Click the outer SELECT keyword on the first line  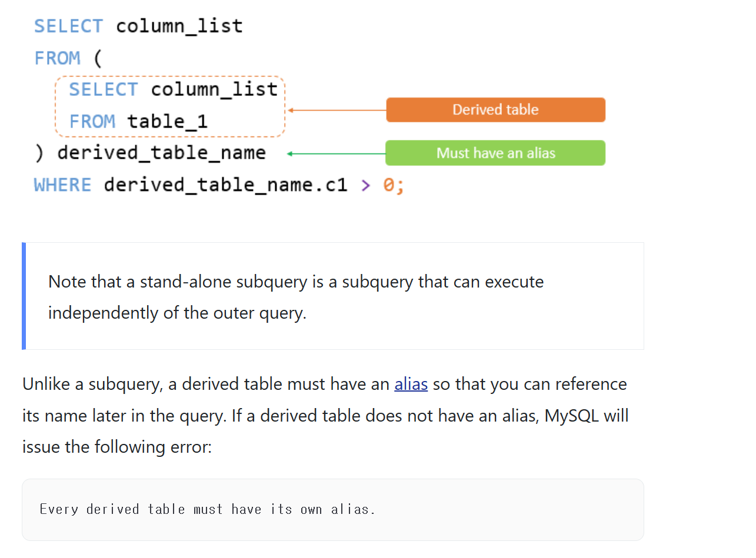click(68, 26)
